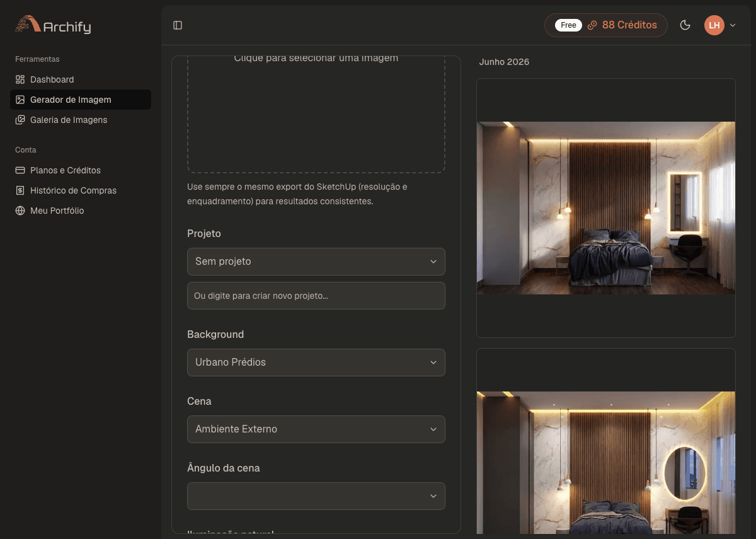Collapse the sidebar panel icon
This screenshot has width=756, height=539.
click(178, 25)
